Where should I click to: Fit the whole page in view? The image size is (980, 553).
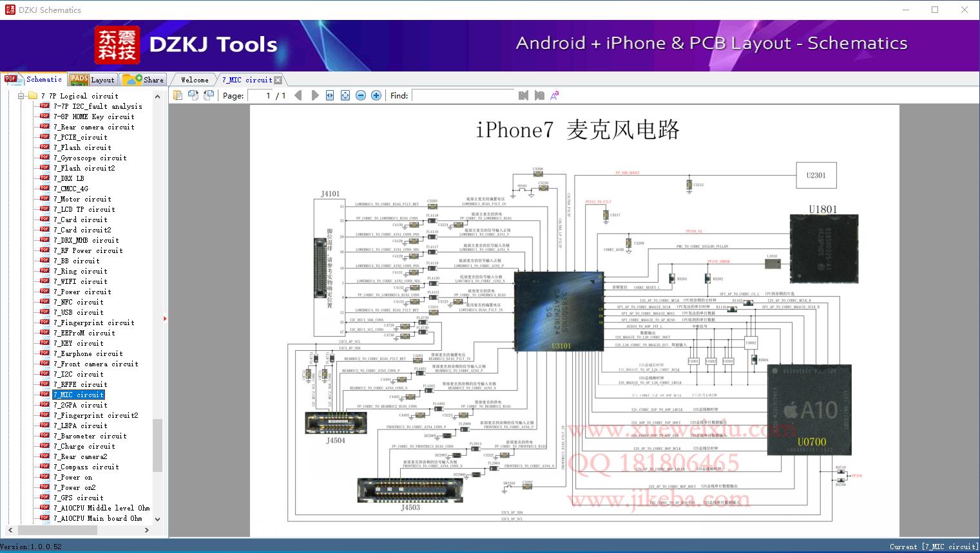345,95
